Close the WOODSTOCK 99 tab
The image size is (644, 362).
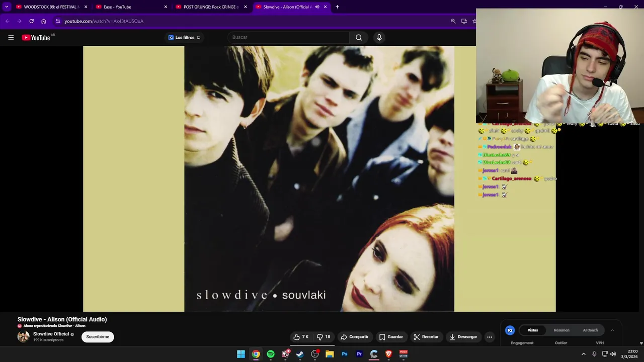pyautogui.click(x=86, y=7)
